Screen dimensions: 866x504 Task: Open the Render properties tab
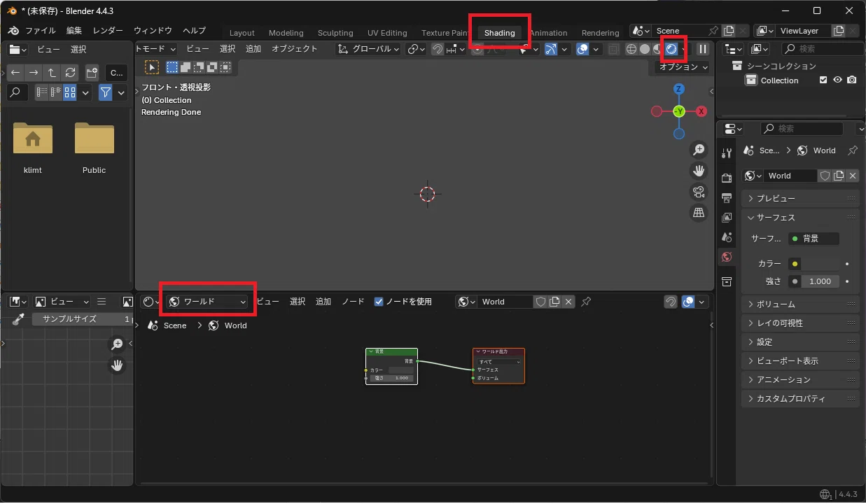(727, 178)
